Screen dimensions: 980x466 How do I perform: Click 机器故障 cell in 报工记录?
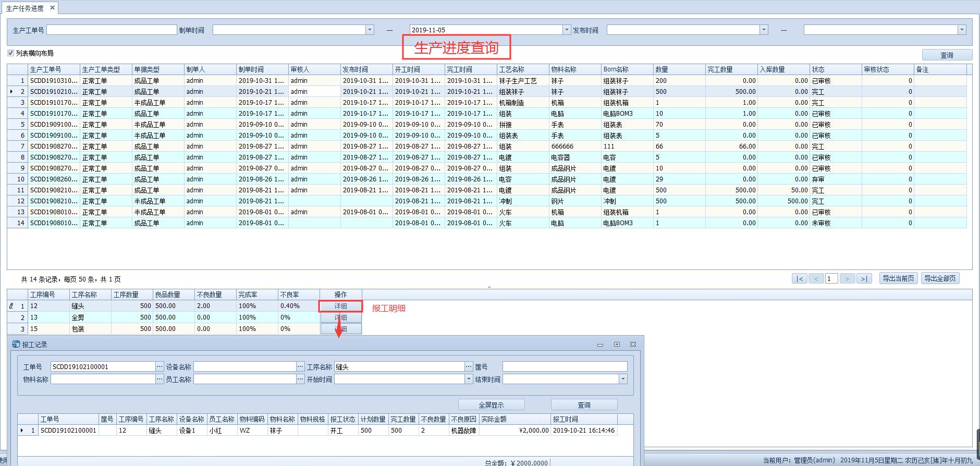pos(464,431)
